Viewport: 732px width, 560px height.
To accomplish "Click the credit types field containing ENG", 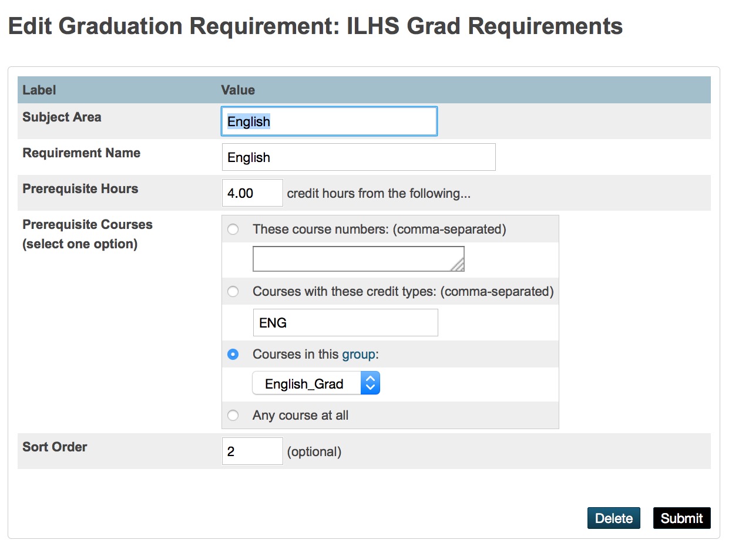I will tap(345, 323).
